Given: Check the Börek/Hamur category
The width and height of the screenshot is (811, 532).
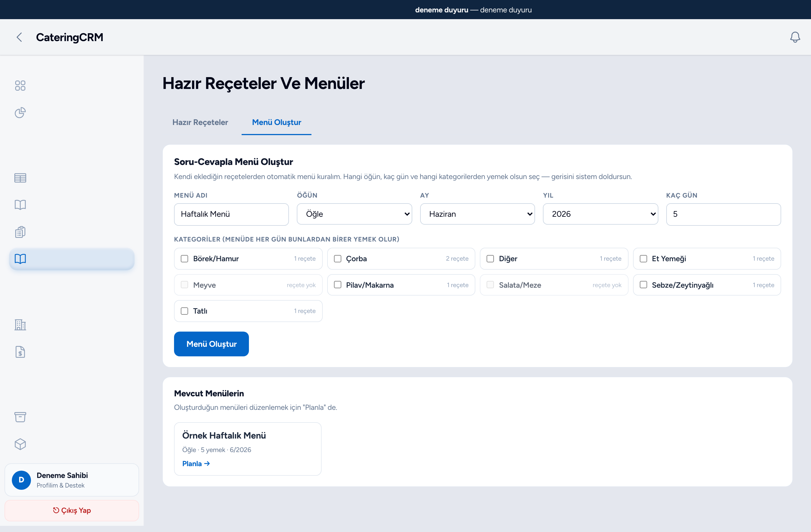Looking at the screenshot, I should [184, 259].
